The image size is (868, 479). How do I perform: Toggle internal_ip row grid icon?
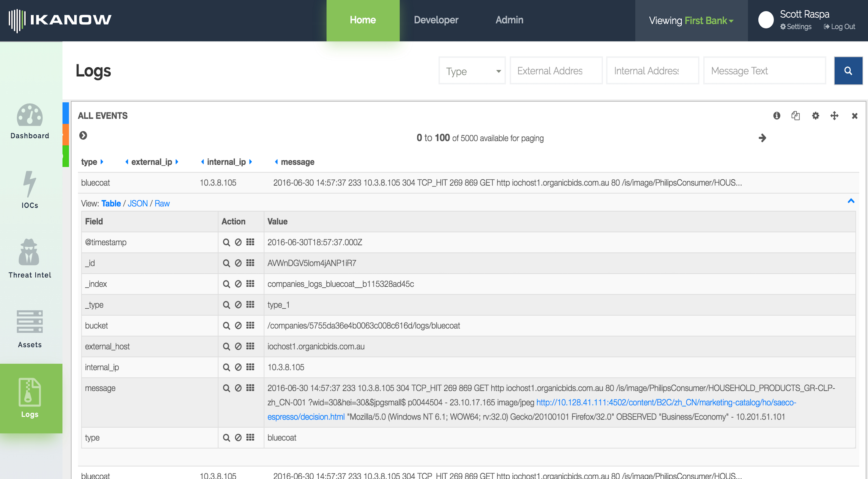pyautogui.click(x=250, y=367)
